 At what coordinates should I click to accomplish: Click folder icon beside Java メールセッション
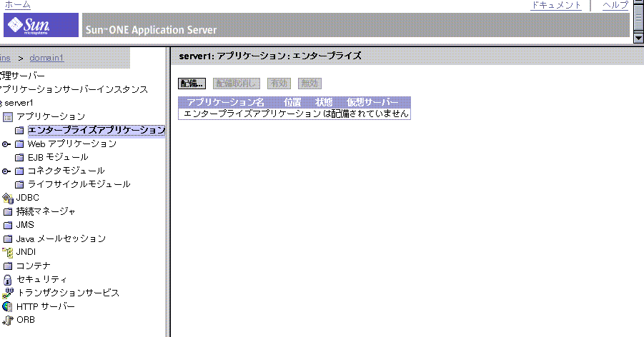8,239
